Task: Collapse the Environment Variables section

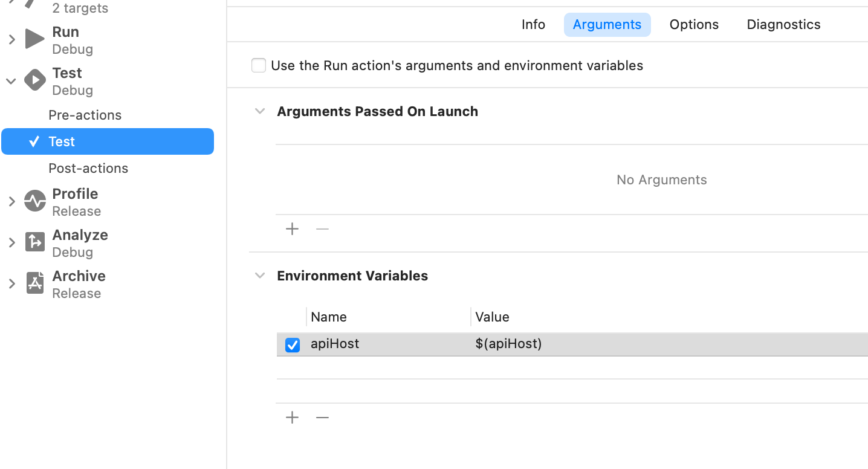Action: click(x=260, y=275)
